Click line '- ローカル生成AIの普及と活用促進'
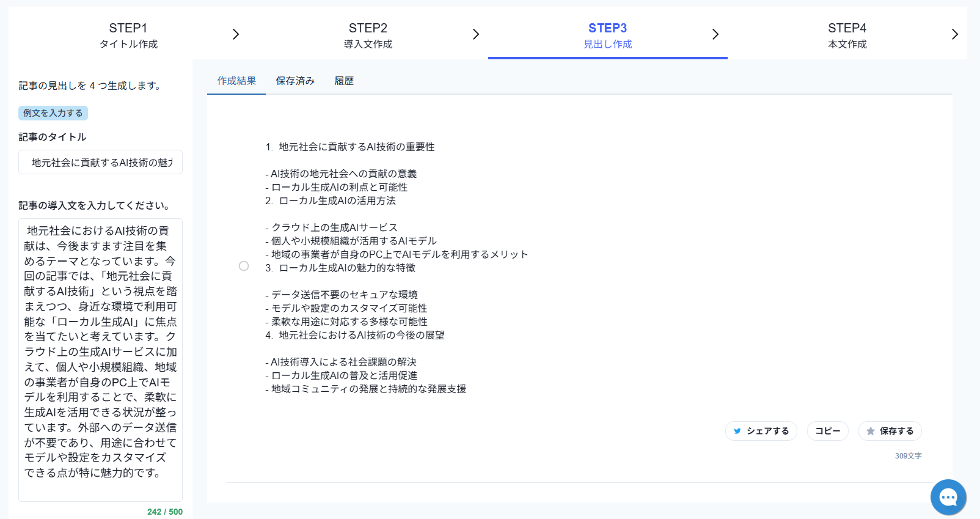 342,375
